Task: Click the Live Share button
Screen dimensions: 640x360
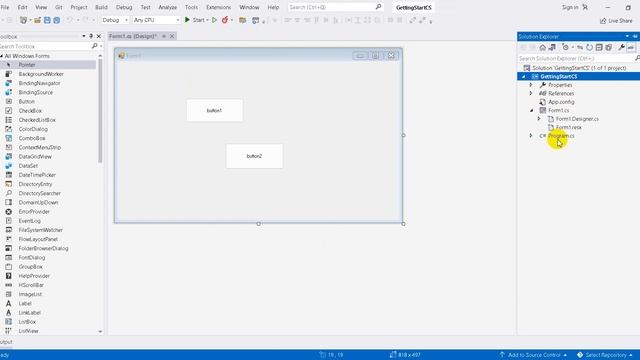Action: point(616,20)
